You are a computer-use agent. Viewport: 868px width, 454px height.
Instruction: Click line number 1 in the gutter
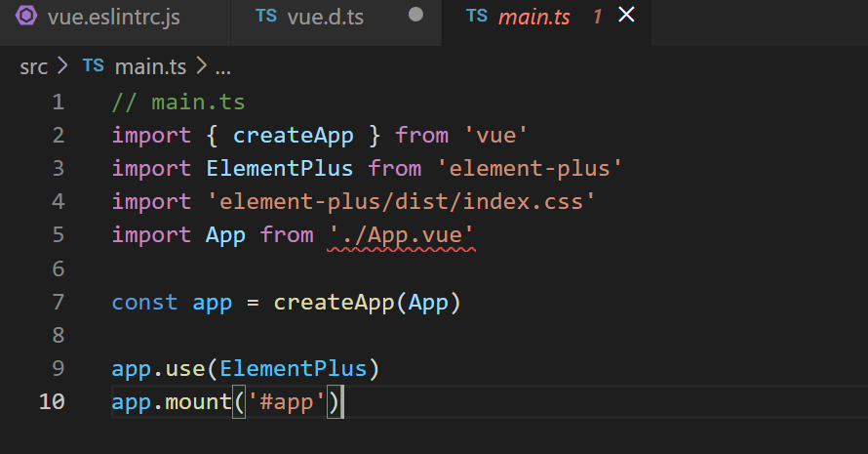[59, 102]
